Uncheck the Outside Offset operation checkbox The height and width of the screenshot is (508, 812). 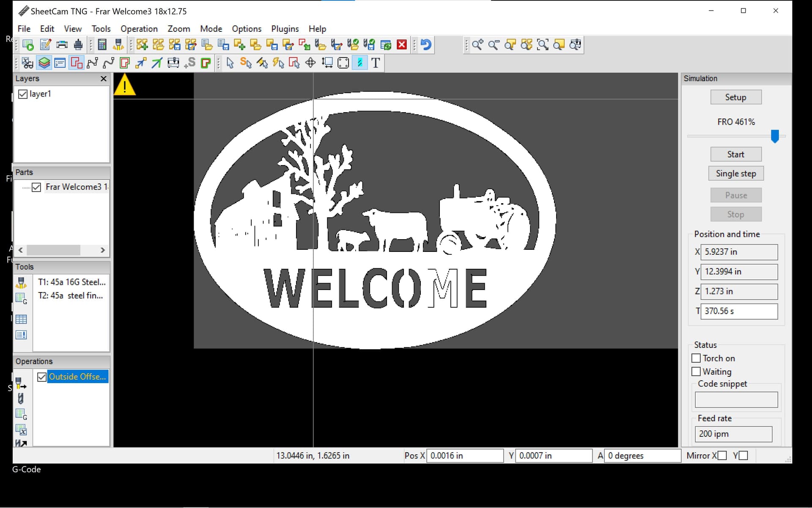41,377
